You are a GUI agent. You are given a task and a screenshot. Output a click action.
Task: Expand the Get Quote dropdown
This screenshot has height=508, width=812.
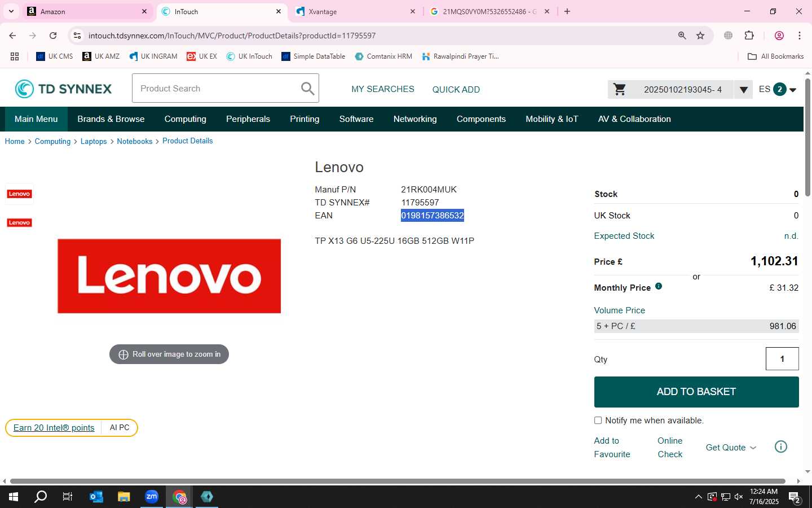(731, 448)
